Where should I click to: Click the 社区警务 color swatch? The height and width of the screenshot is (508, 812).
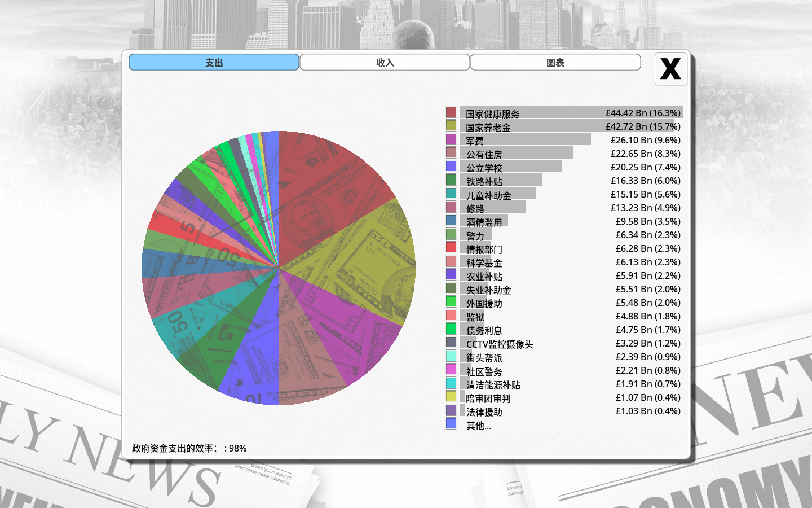click(x=451, y=369)
